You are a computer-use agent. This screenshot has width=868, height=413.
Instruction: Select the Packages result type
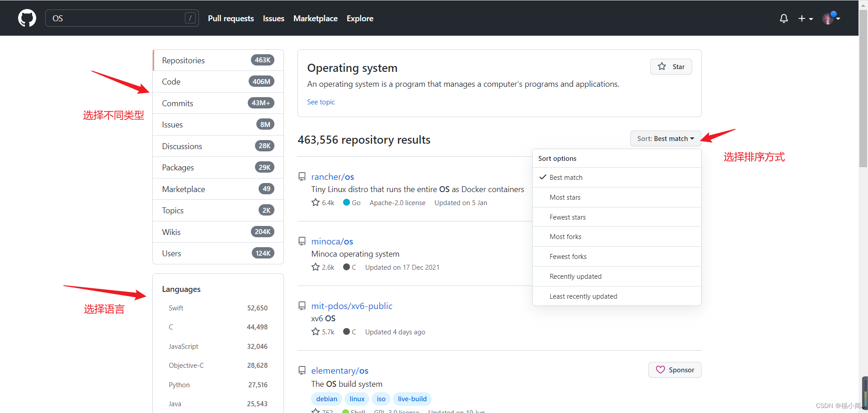click(x=218, y=168)
